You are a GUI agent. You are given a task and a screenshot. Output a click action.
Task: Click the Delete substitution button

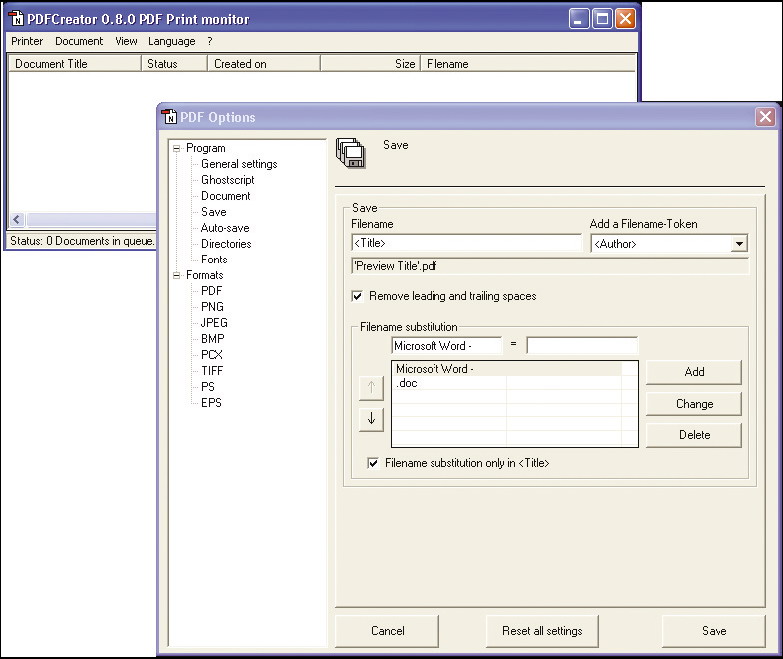point(694,435)
